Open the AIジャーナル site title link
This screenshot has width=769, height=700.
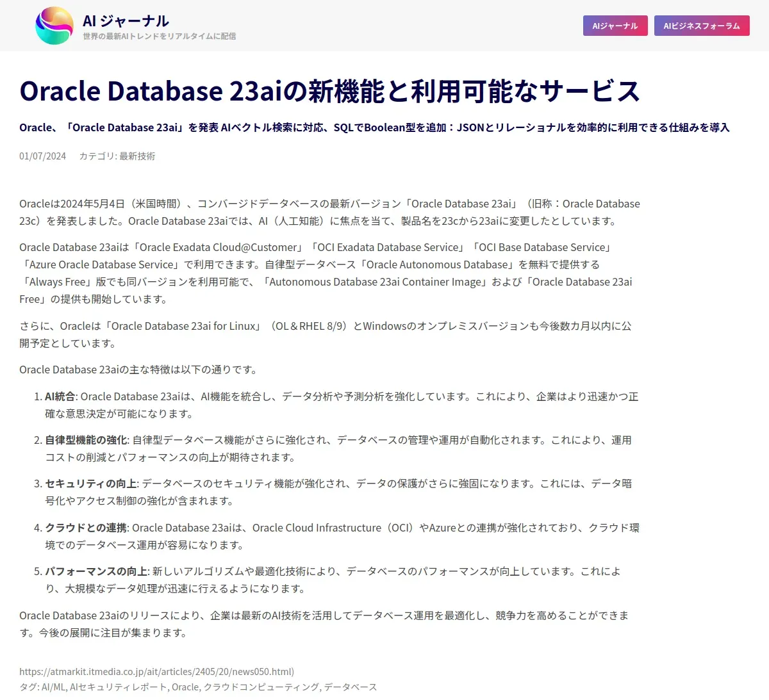click(x=126, y=20)
